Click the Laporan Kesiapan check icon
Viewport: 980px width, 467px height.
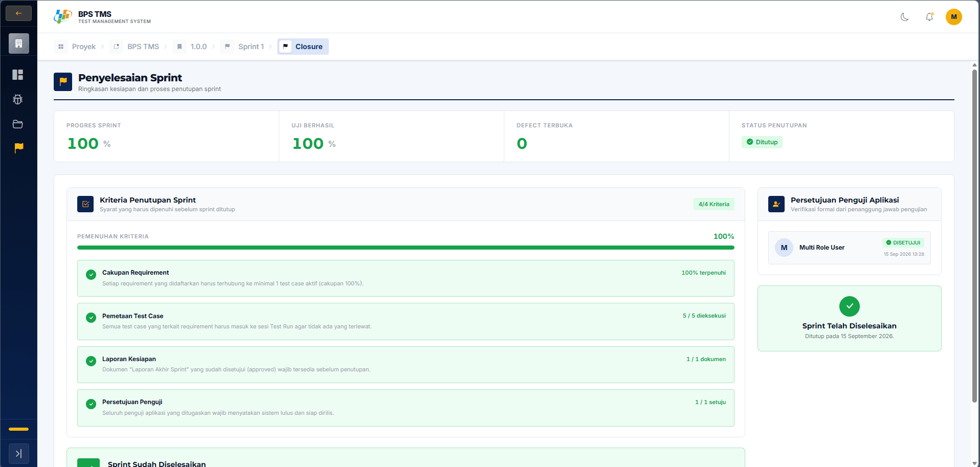tap(91, 361)
